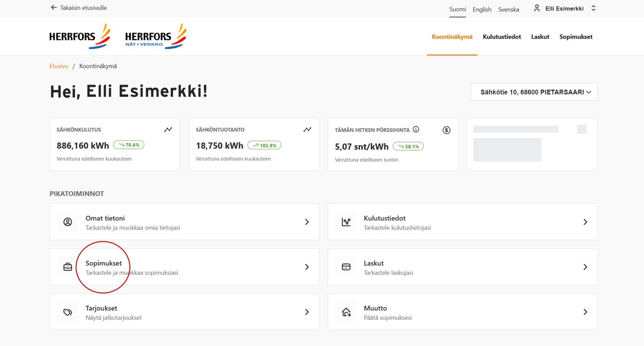
Task: Click the chevron in the Tarjoukset card
Action: (307, 312)
